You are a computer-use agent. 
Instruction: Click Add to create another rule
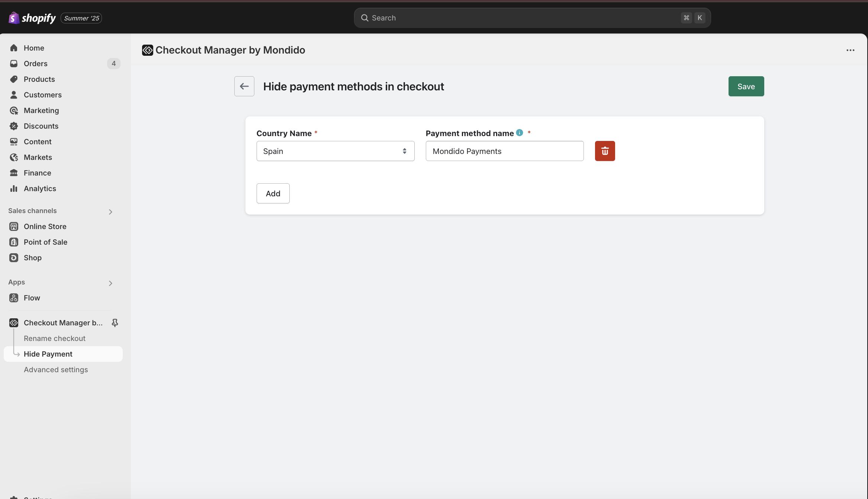tap(273, 193)
